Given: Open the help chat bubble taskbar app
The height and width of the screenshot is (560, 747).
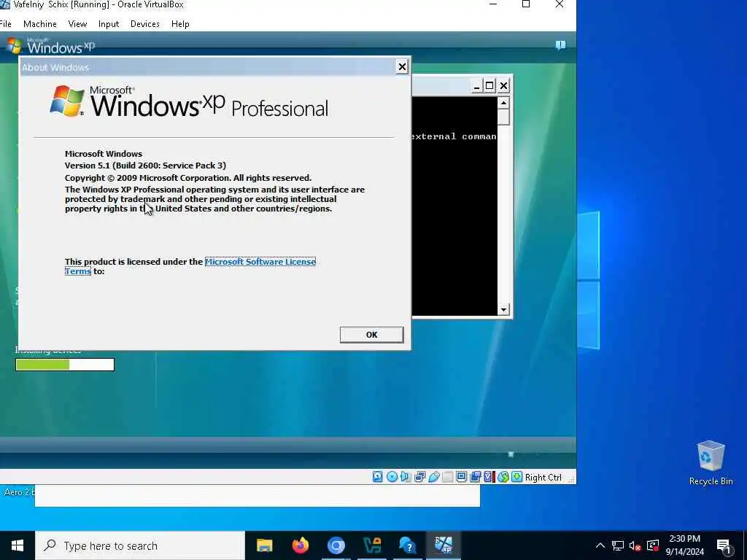Looking at the screenshot, I should 407,545.
